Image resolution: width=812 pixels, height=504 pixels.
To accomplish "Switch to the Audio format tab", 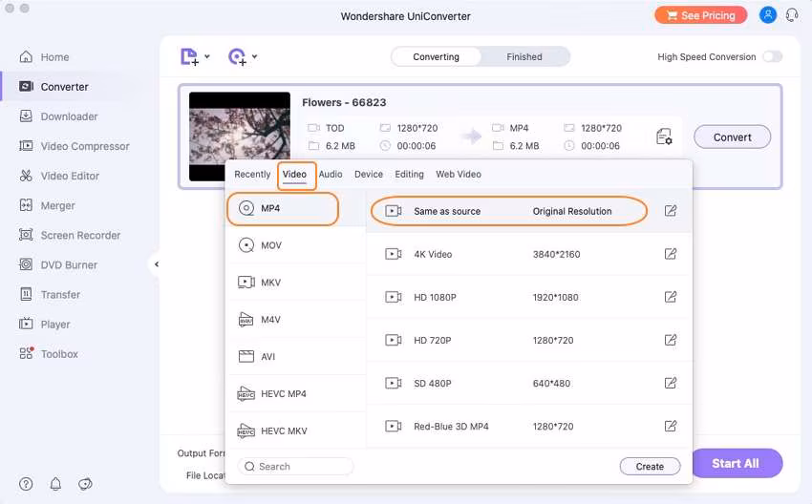I will 331,175.
